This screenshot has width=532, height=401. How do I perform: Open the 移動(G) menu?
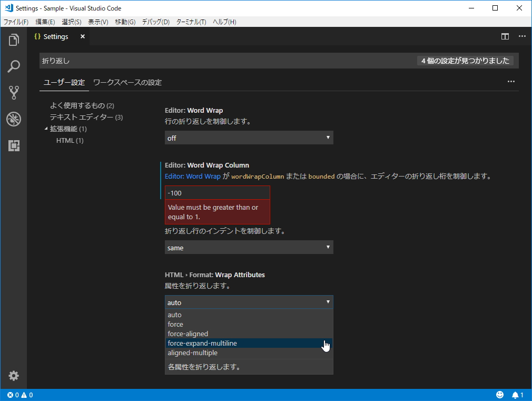tap(125, 22)
